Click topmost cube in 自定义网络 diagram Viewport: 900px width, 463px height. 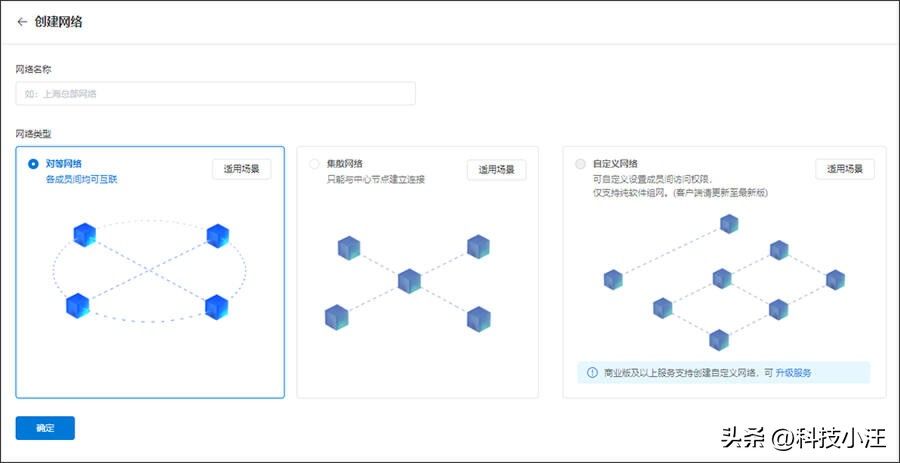point(729,223)
